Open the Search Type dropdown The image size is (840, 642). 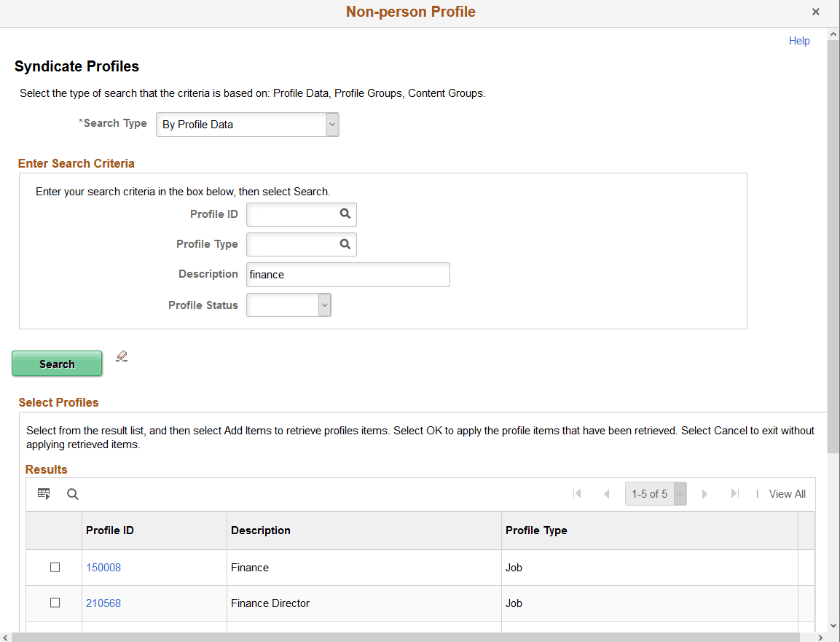[332, 124]
